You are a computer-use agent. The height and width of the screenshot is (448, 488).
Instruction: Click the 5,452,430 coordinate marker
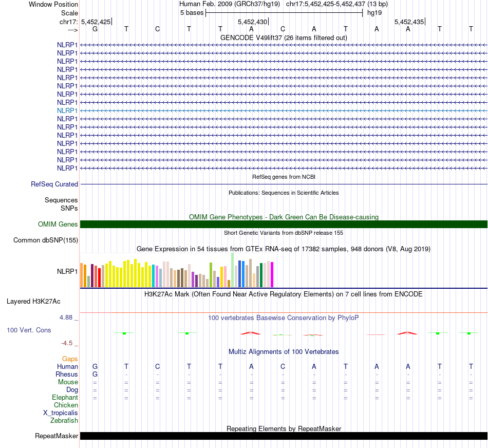tap(252, 22)
